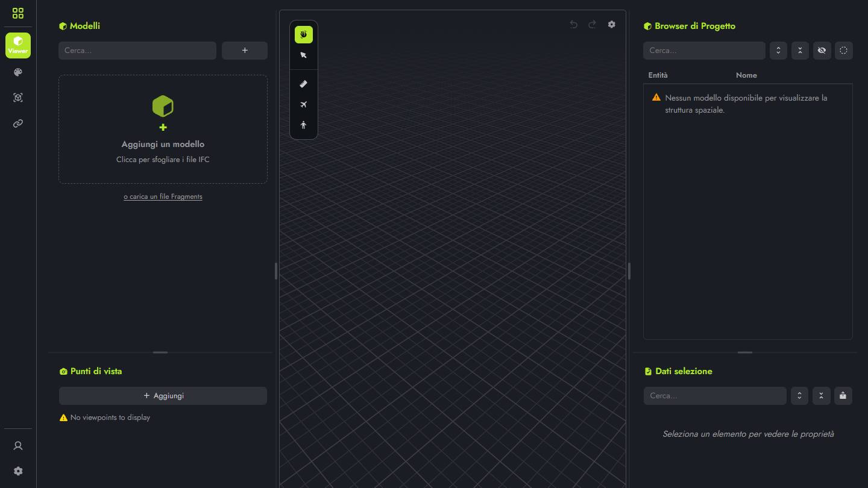
Task: Click the 'Nessun modello disponibile' warning text
Action: 746,104
